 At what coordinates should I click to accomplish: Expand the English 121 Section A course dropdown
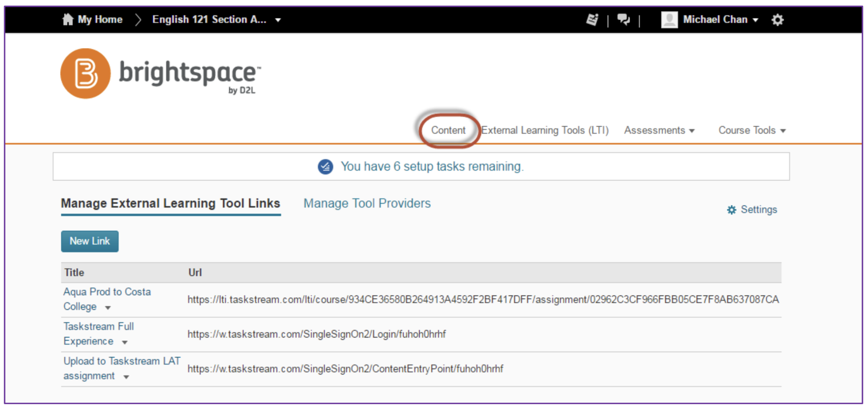[278, 20]
